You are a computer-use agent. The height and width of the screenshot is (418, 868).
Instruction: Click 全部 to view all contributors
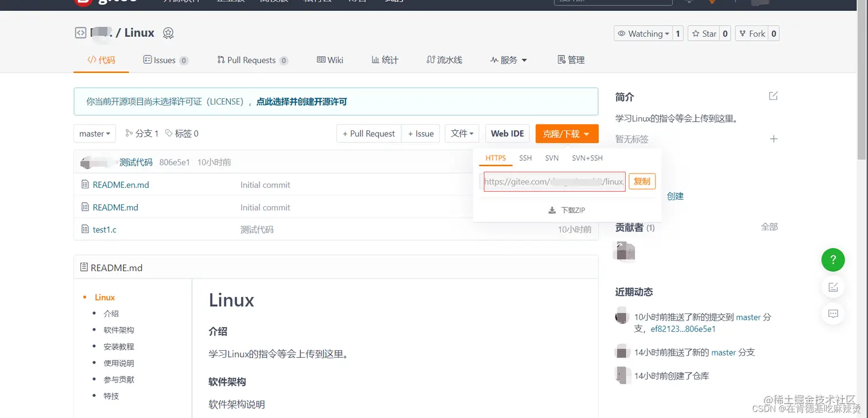click(769, 227)
